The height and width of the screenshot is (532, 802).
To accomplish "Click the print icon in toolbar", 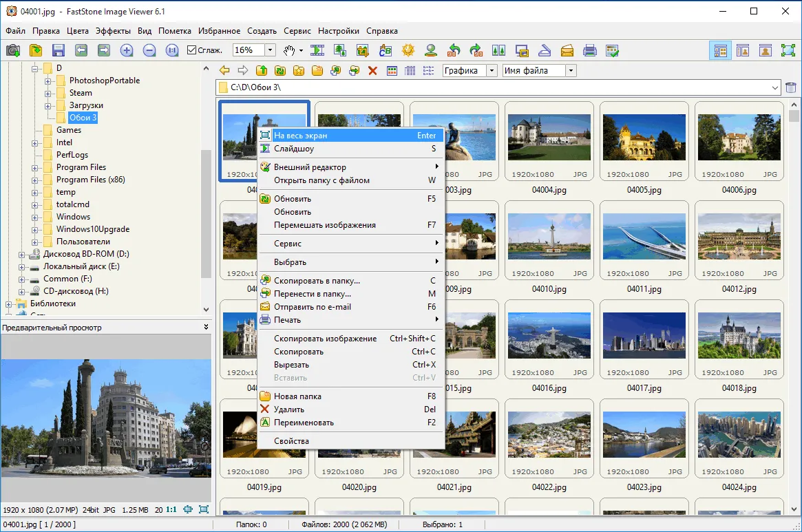I will (590, 50).
